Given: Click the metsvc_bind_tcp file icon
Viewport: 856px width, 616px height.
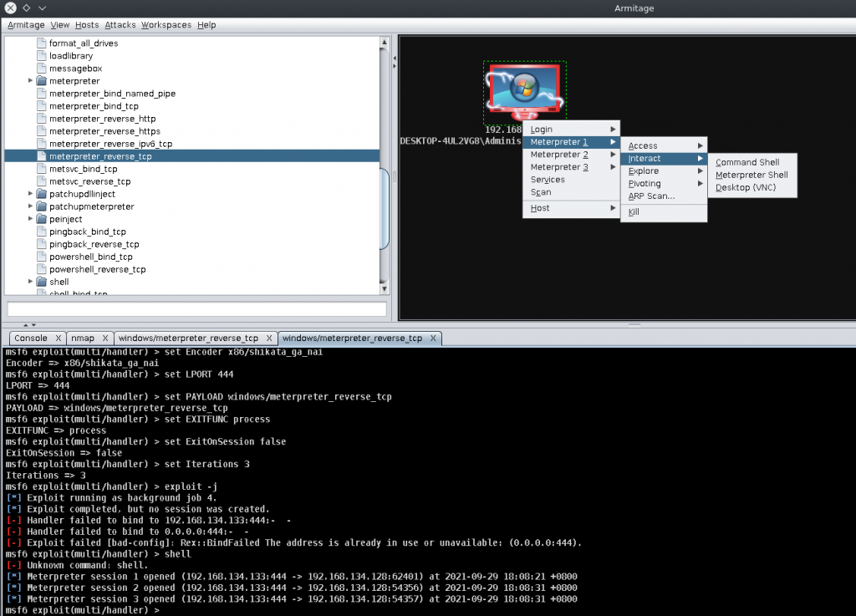Looking at the screenshot, I should point(42,169).
